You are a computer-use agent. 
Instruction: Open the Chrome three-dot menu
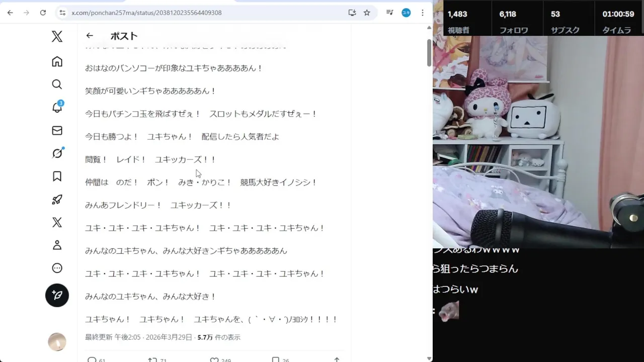pyautogui.click(x=423, y=13)
